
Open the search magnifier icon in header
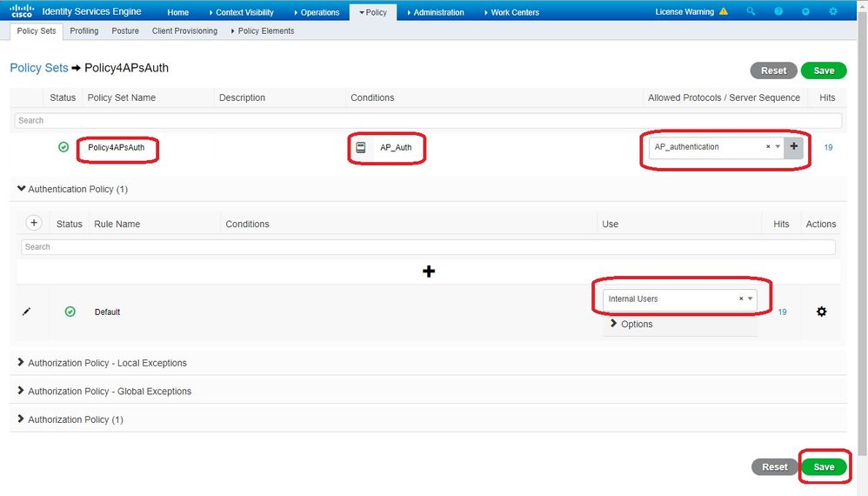click(x=751, y=11)
